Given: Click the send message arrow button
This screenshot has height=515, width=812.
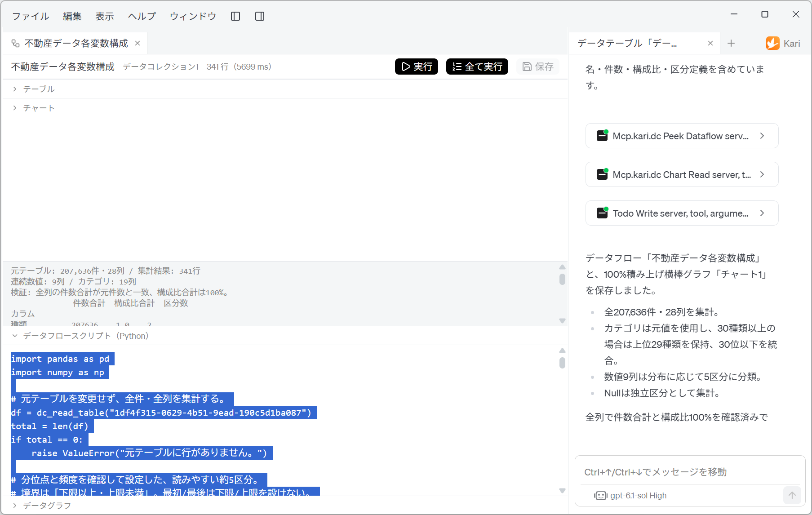Looking at the screenshot, I should [x=792, y=495].
